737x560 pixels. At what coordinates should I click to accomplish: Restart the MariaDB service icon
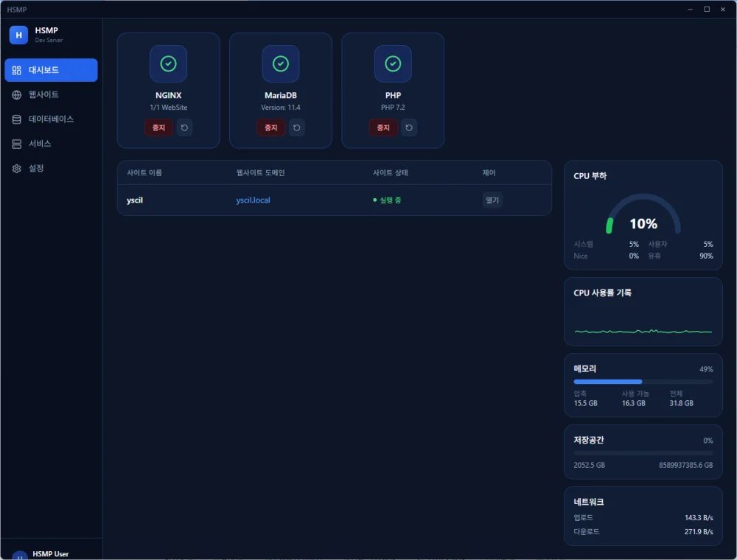click(x=296, y=127)
